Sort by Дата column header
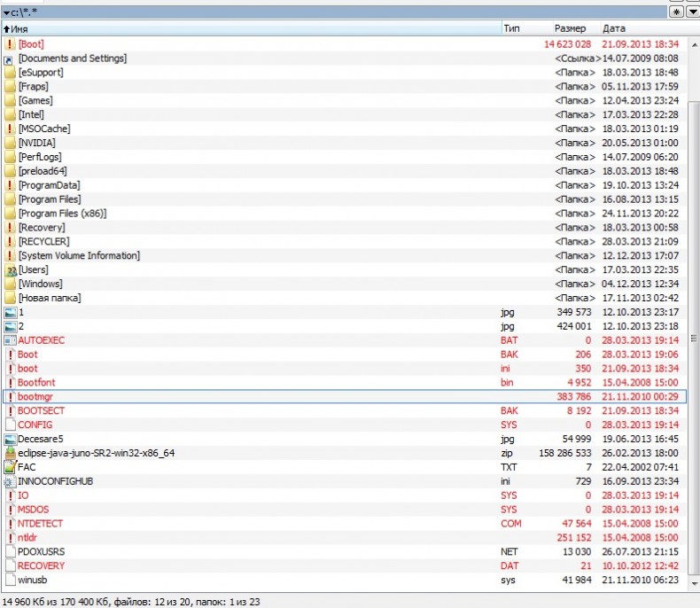 click(x=613, y=29)
